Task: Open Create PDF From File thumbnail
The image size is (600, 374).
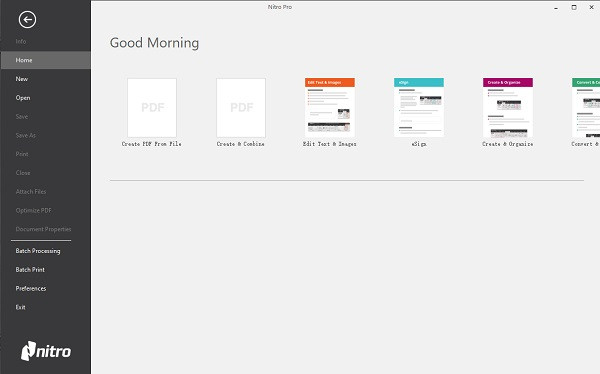Action: tap(152, 108)
